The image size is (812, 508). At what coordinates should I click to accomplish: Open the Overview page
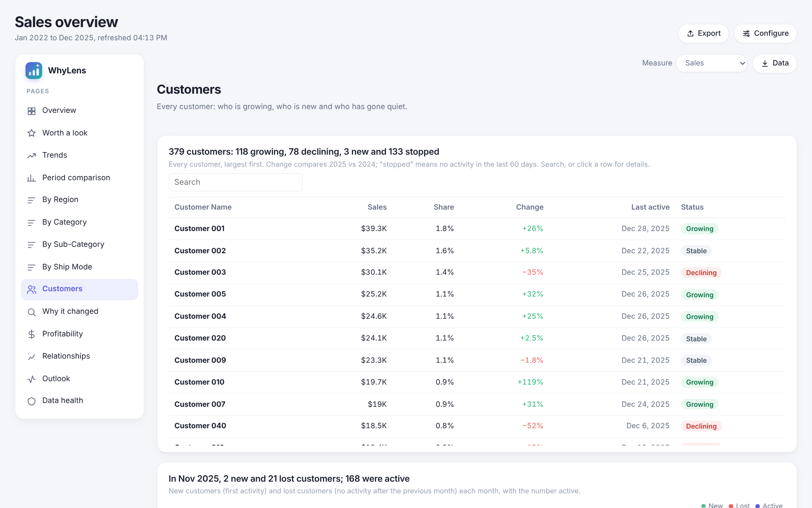tap(79, 111)
